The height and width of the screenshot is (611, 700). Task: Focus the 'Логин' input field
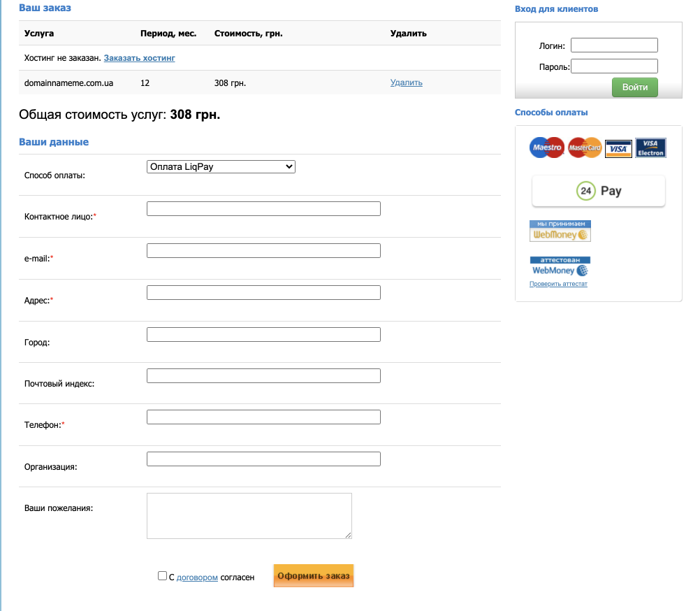pyautogui.click(x=614, y=45)
